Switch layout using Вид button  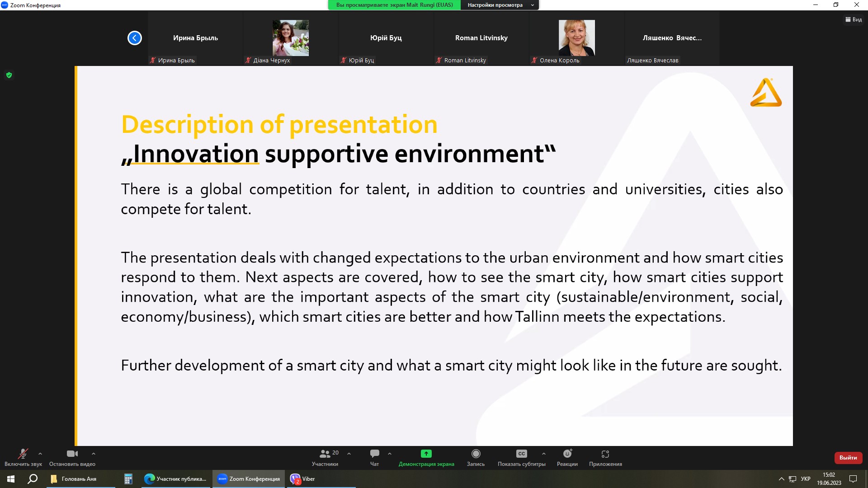click(x=854, y=19)
